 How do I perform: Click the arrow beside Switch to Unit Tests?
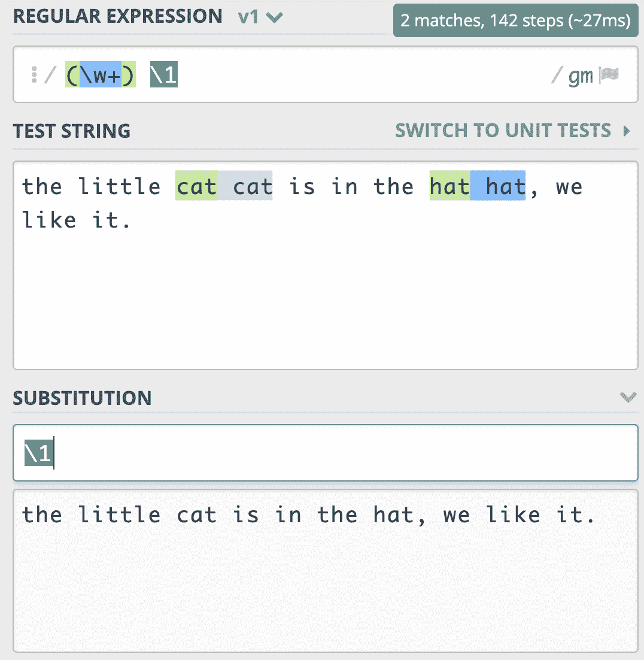pos(627,131)
